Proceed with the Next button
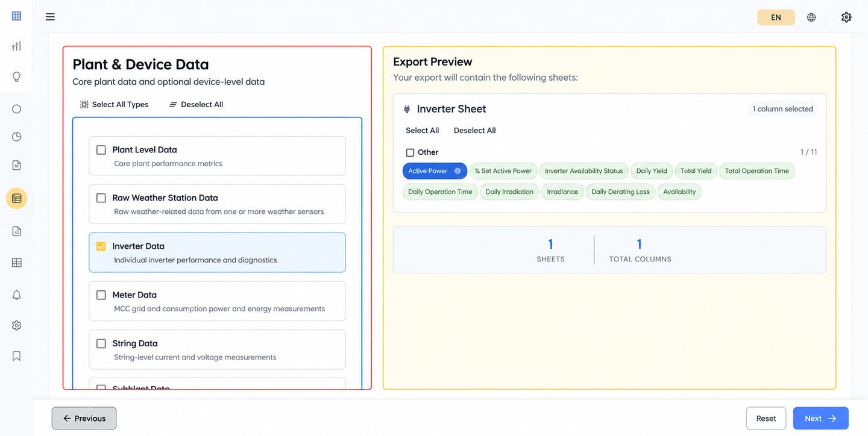Viewport: 868px width, 436px height. [x=820, y=419]
